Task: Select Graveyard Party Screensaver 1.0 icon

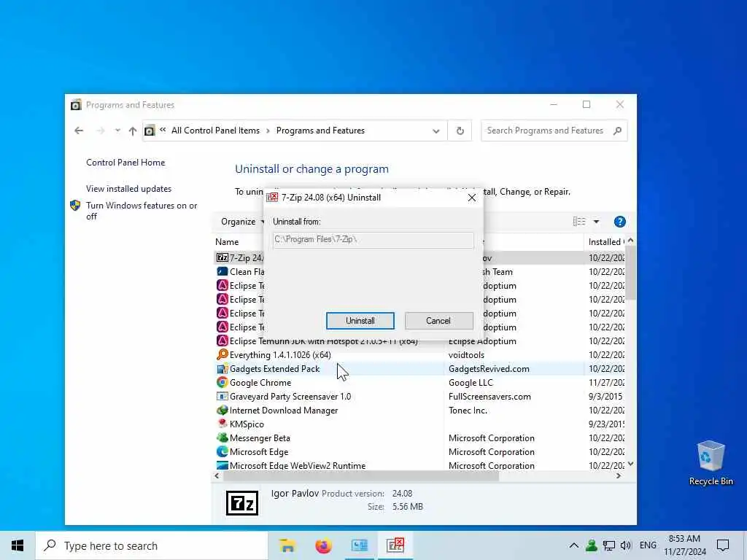Action: click(222, 396)
